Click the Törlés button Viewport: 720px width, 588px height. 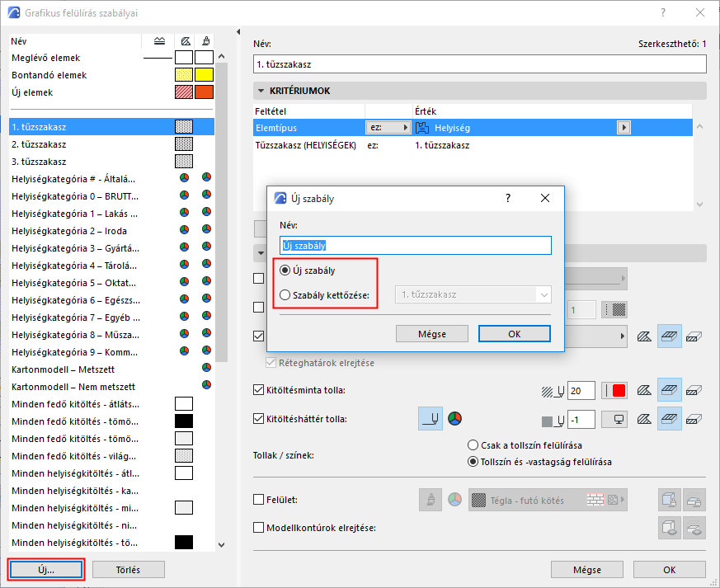click(128, 570)
